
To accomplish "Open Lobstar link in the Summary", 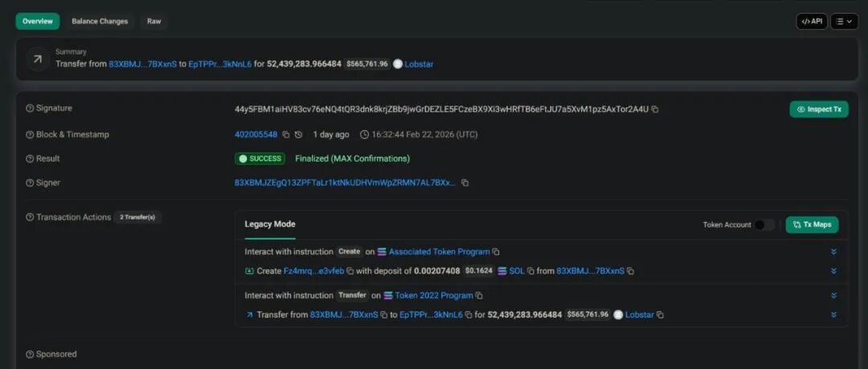I will pos(419,64).
